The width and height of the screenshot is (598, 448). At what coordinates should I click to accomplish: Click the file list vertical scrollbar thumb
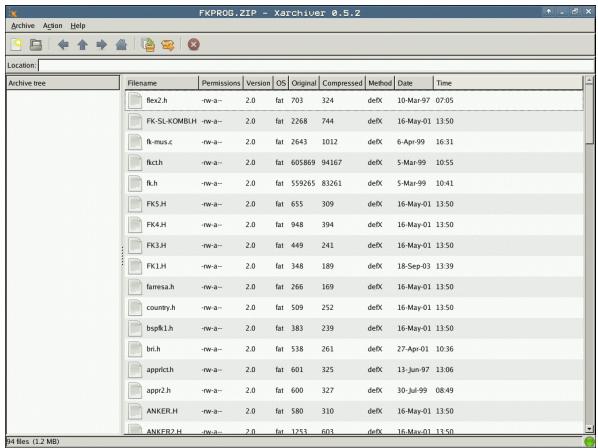click(x=589, y=114)
